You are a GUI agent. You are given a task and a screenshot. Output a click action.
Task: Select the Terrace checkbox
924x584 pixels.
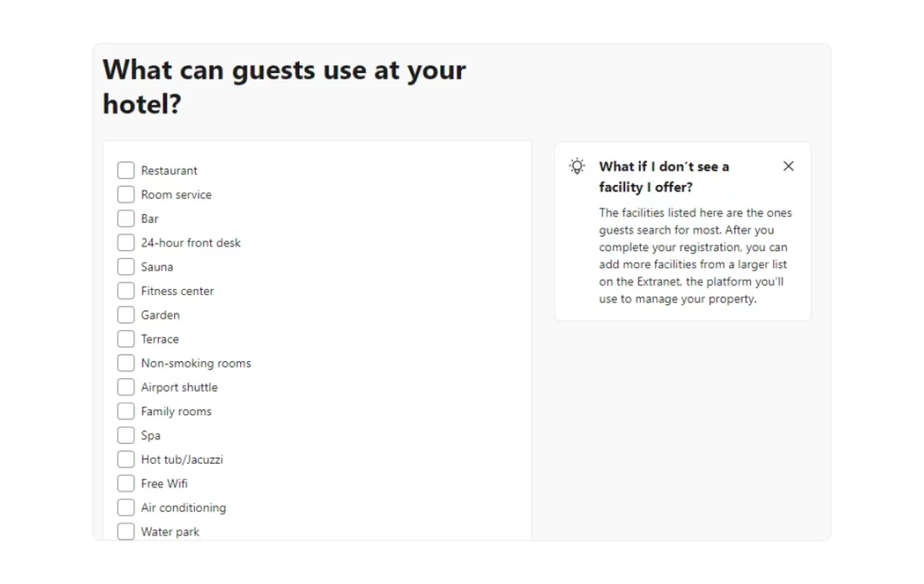tap(126, 339)
